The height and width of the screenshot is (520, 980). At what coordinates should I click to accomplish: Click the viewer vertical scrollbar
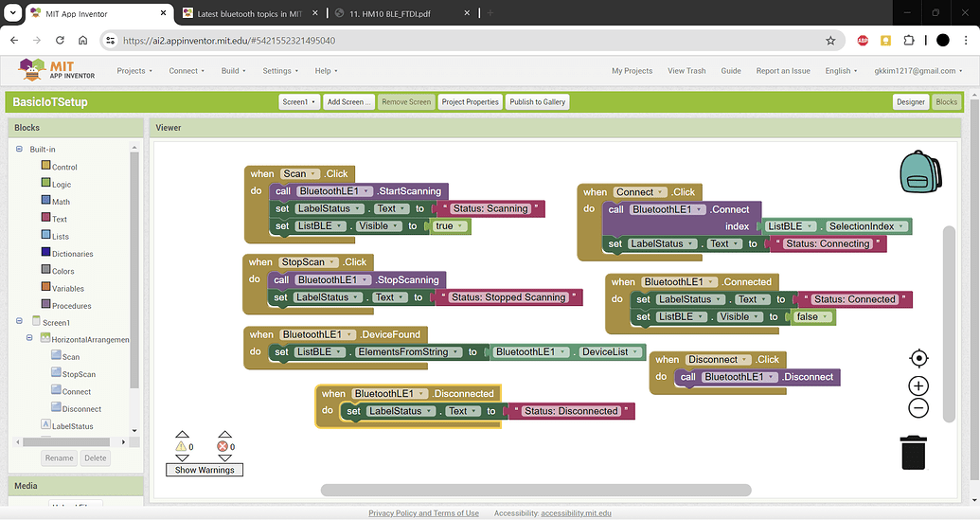(x=949, y=324)
